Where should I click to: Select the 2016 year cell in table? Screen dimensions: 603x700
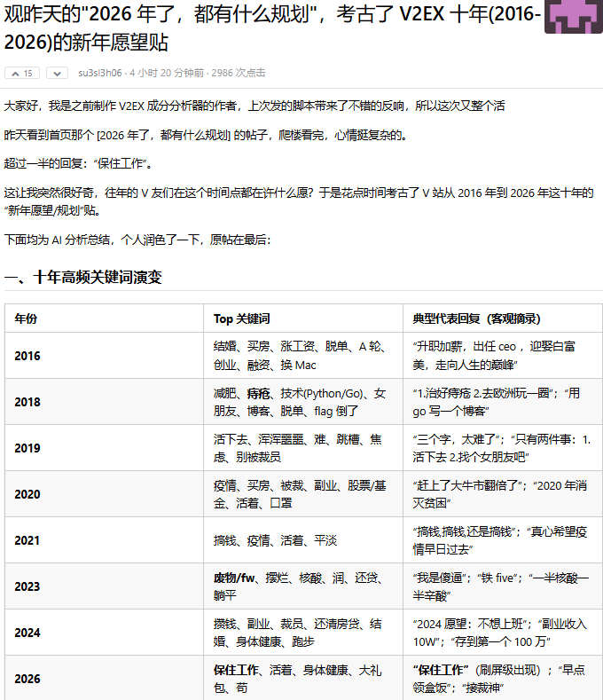click(27, 356)
